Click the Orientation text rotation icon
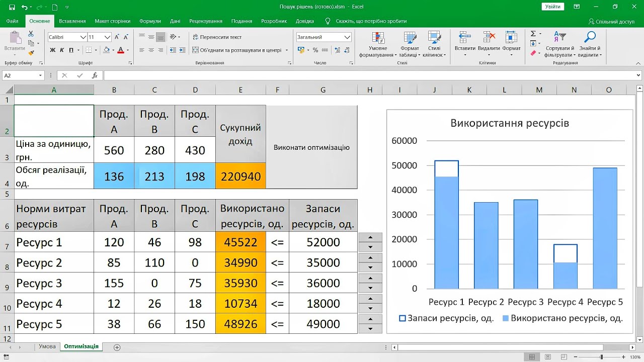 (x=173, y=37)
